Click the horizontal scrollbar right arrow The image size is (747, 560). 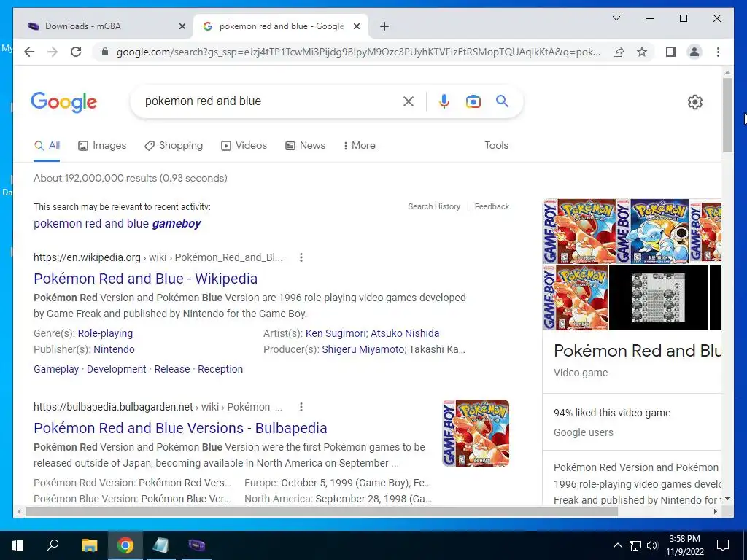(x=715, y=512)
